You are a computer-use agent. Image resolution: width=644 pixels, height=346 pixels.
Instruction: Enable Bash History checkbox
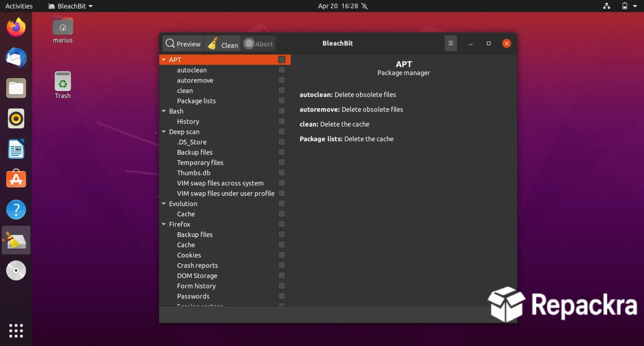tap(282, 121)
